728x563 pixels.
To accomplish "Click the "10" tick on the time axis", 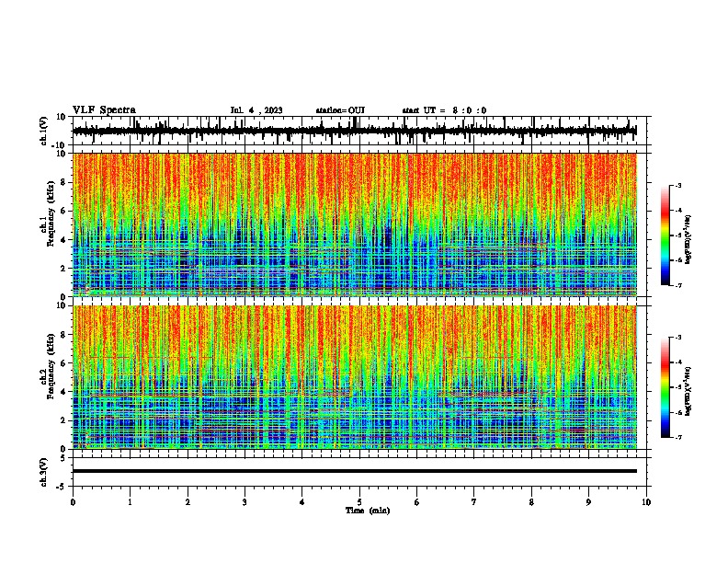I will (646, 502).
